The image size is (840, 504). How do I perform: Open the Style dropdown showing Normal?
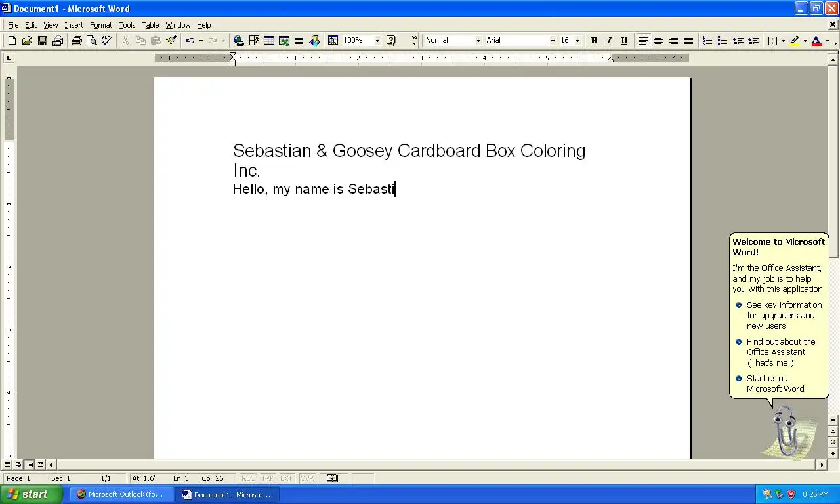[478, 41]
